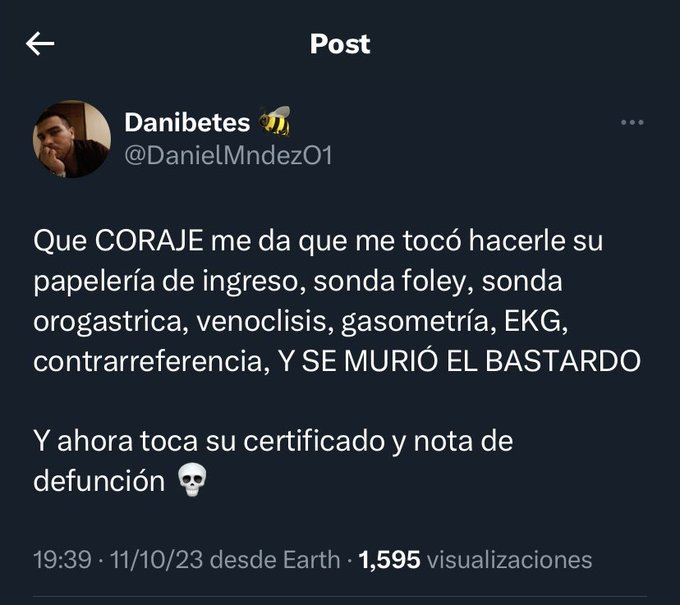This screenshot has height=605, width=680.
Task: Open the @DanielMndez01 handle link
Action: click(229, 155)
